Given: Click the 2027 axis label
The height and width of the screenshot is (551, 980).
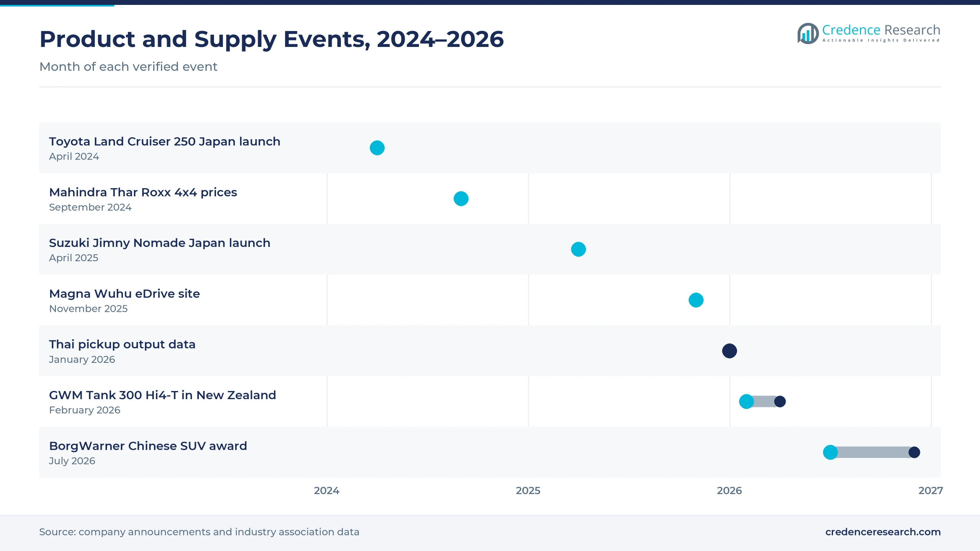Looking at the screenshot, I should [931, 491].
